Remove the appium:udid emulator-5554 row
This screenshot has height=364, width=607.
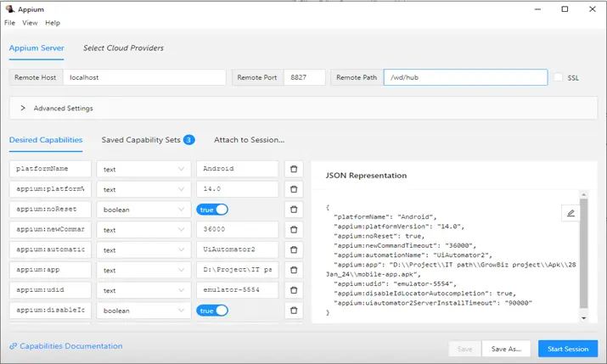point(294,290)
